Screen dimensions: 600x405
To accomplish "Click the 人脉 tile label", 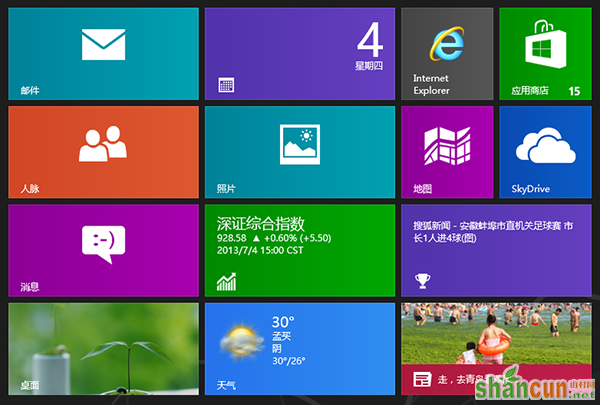I will coord(30,188).
